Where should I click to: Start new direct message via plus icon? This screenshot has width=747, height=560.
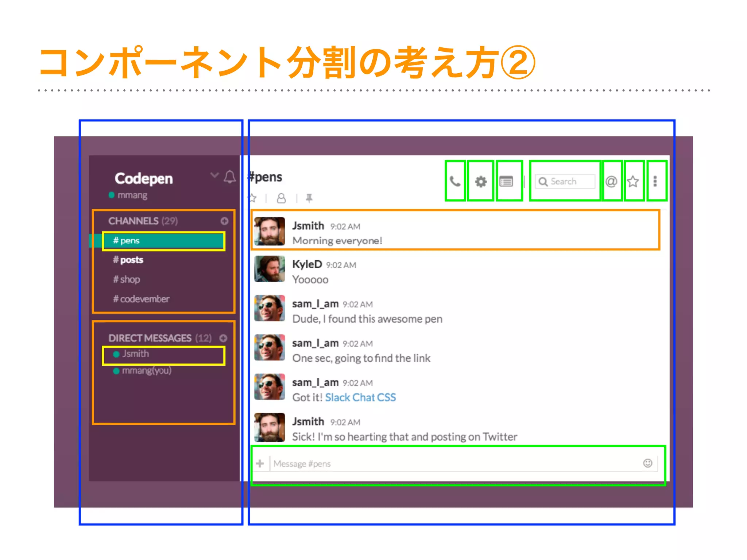pyautogui.click(x=223, y=338)
